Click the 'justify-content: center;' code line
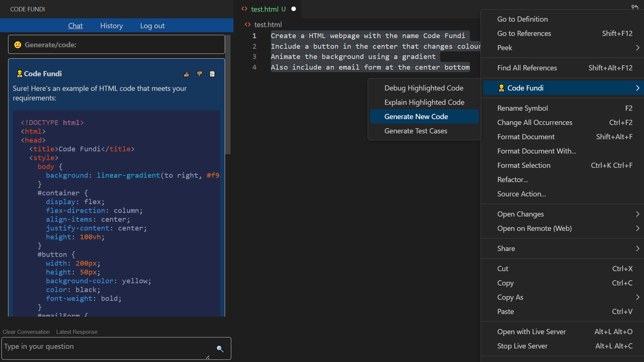The height and width of the screenshot is (362, 644). coord(96,228)
